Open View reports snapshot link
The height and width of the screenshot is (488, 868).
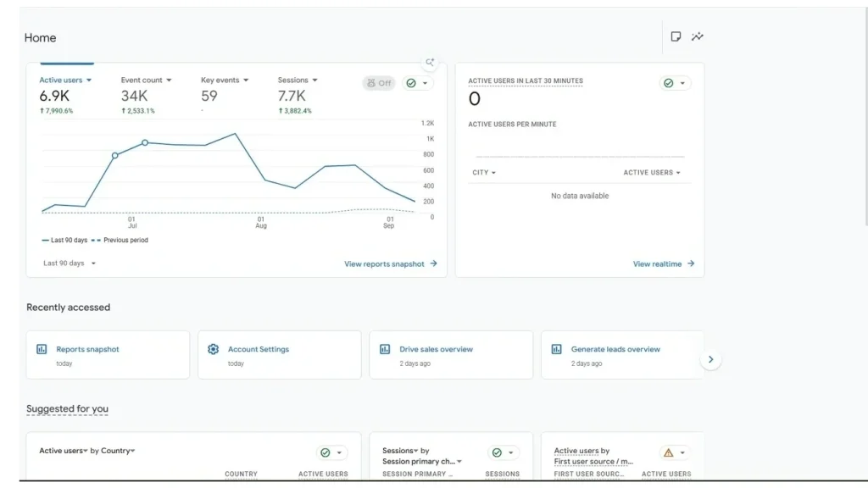click(390, 264)
